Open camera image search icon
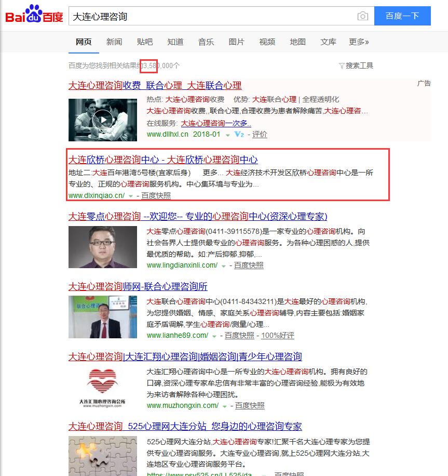 pos(362,16)
